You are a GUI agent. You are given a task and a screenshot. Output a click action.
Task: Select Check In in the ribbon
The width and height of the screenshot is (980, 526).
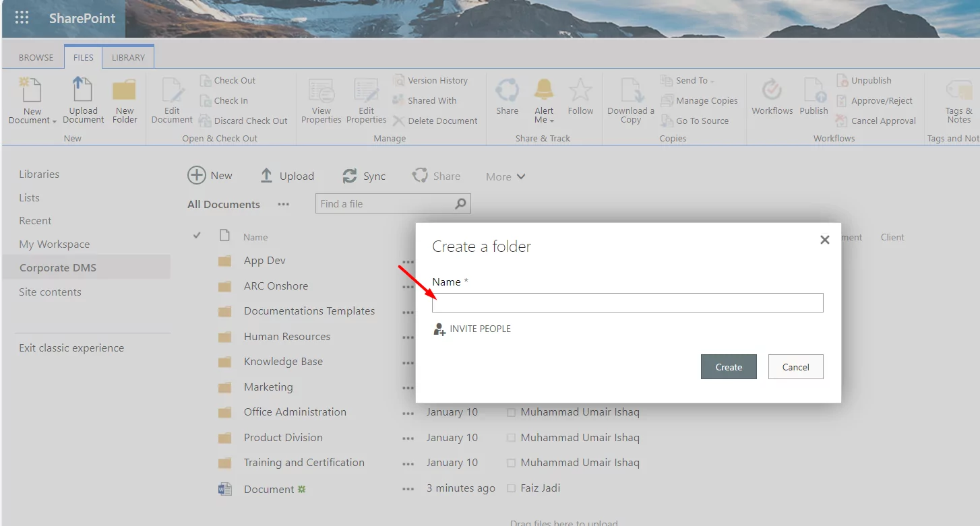point(224,100)
